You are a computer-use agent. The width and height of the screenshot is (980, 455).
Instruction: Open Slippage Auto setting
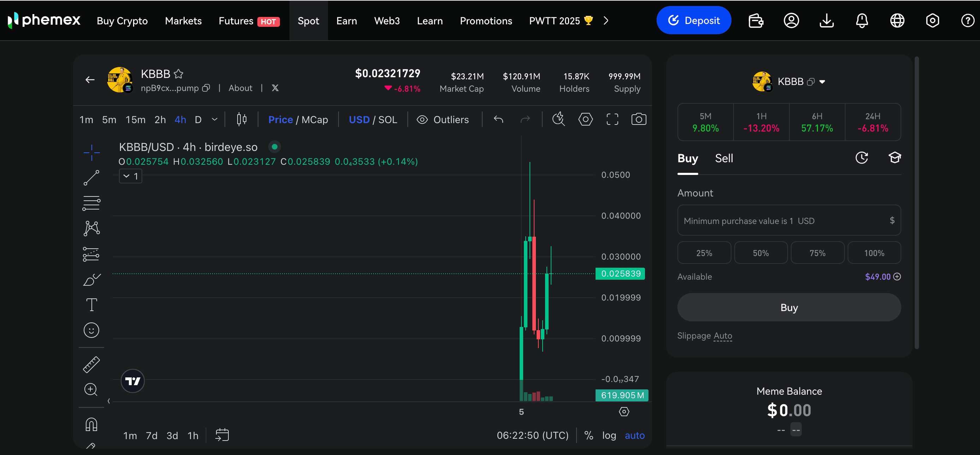(722, 336)
